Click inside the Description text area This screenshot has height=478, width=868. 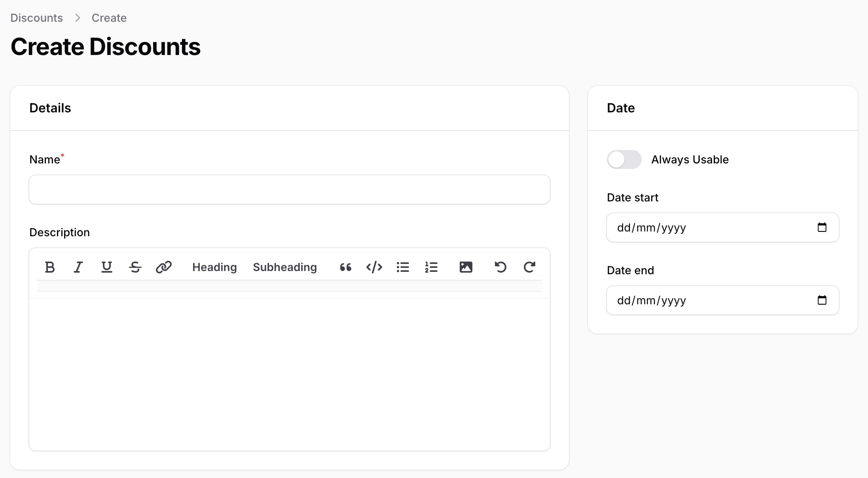tap(290, 374)
